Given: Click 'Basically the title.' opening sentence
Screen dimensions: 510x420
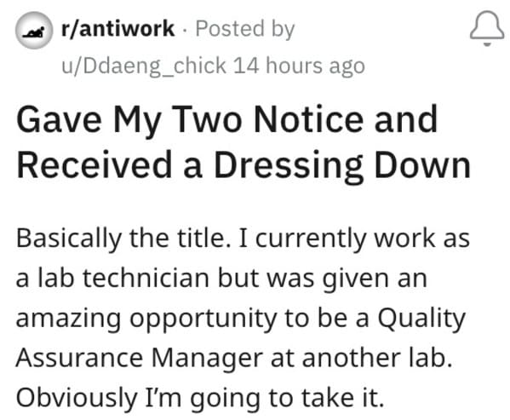Looking at the screenshot, I should (x=125, y=239).
